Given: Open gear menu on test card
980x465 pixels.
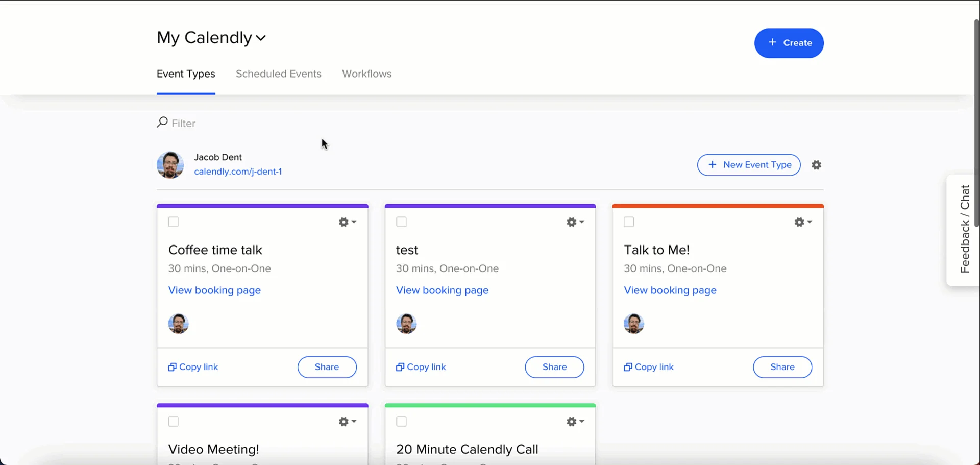Looking at the screenshot, I should (575, 222).
